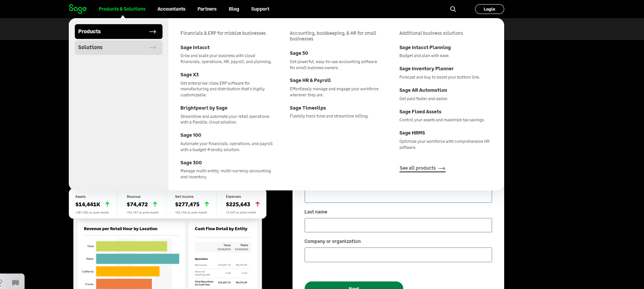The height and width of the screenshot is (289, 644).
Task: Click the green Next button
Action: tap(354, 286)
